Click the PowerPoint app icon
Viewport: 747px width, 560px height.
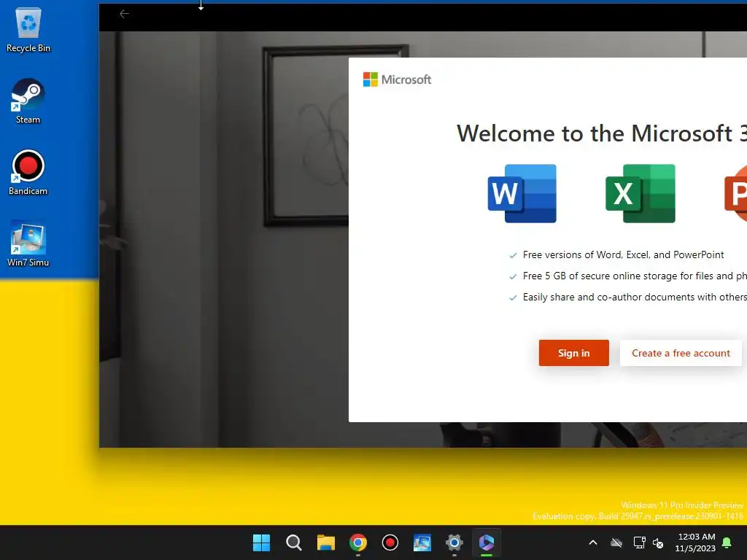(735, 193)
